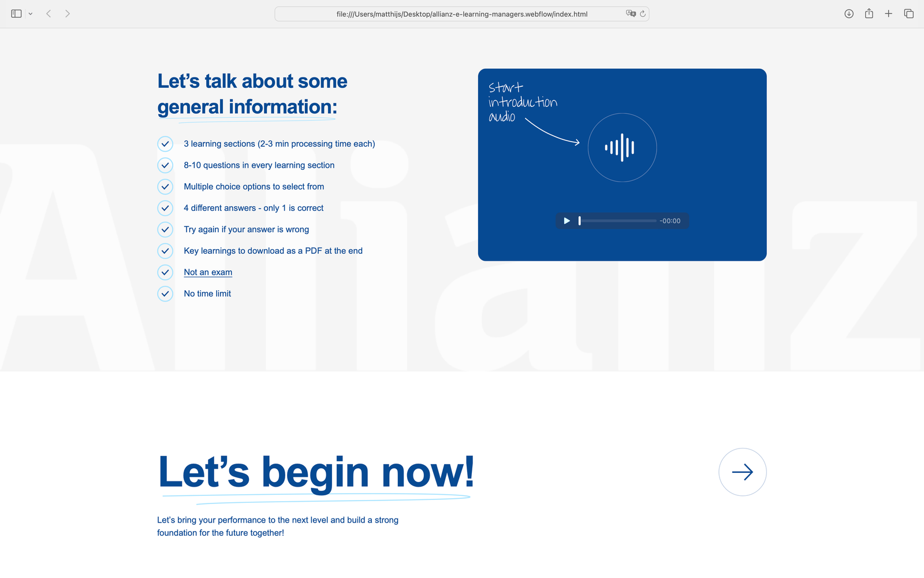Click checkmark beside 'Try again if your answer is wrong'

165,229
